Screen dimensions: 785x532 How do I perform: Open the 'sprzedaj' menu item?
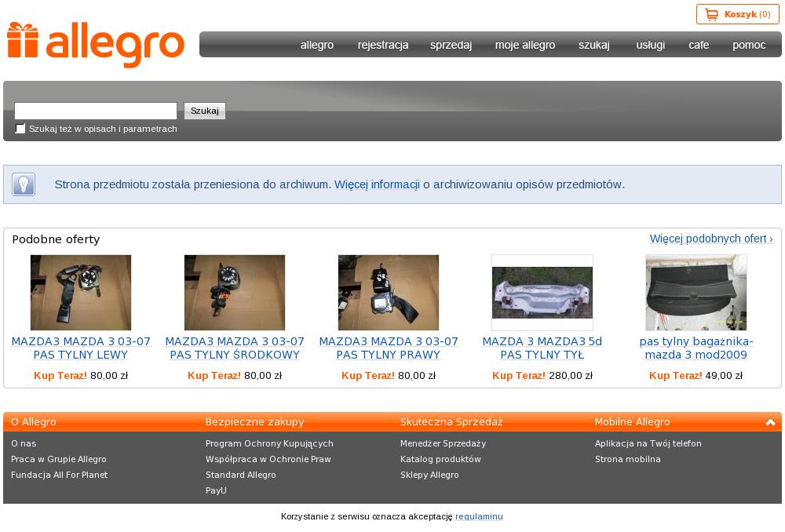pyautogui.click(x=451, y=45)
